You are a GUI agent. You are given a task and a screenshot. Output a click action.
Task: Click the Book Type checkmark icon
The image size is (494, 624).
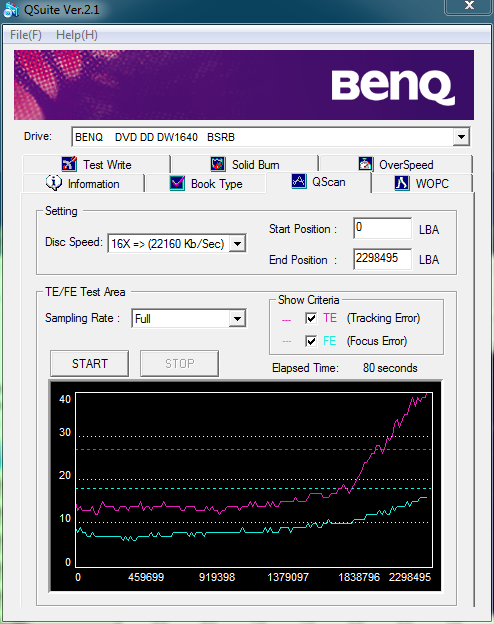tap(177, 183)
